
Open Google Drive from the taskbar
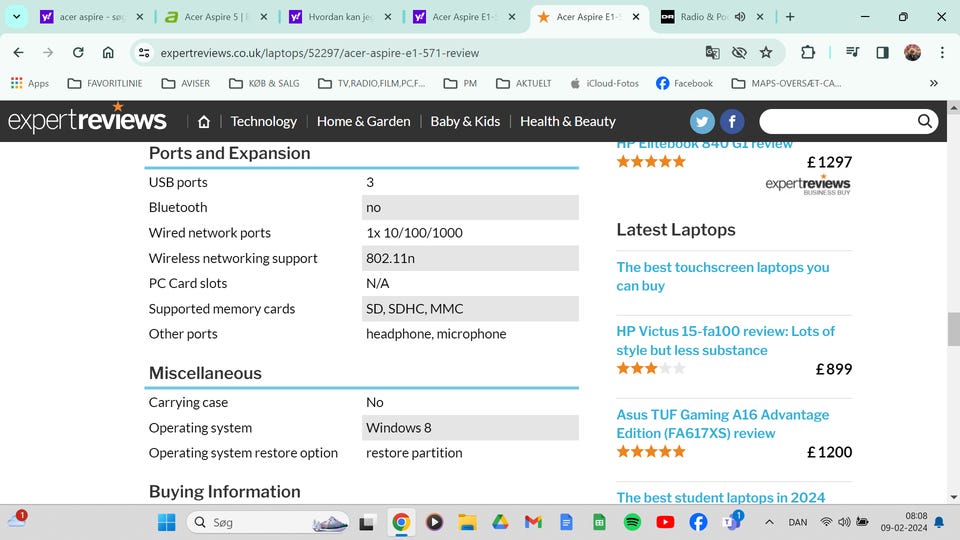click(500, 522)
